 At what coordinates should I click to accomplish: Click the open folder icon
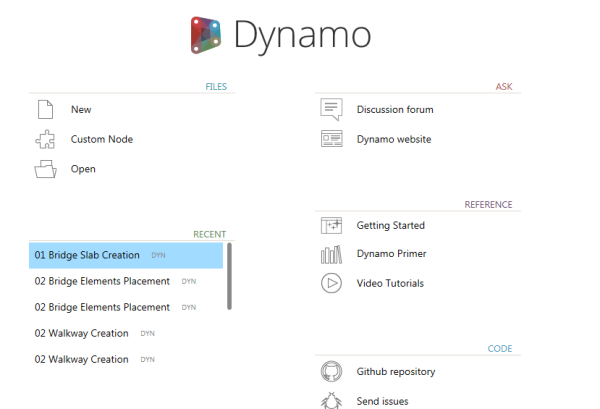(x=46, y=169)
